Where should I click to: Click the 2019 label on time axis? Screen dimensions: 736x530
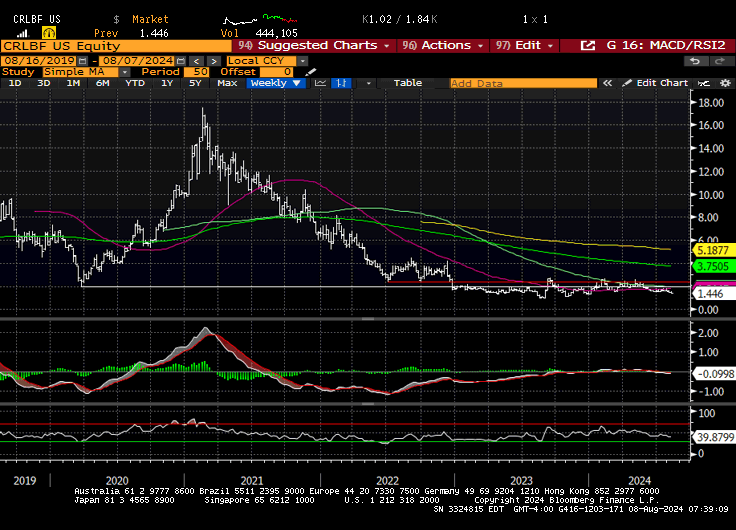coord(24,481)
